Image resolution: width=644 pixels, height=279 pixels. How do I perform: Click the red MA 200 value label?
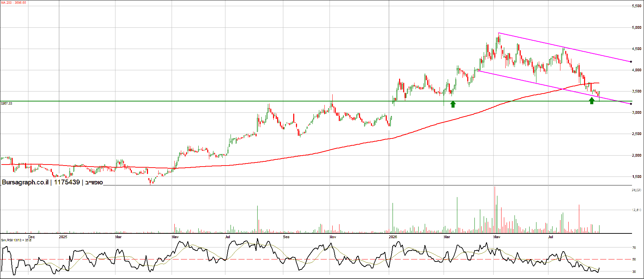click(14, 3)
